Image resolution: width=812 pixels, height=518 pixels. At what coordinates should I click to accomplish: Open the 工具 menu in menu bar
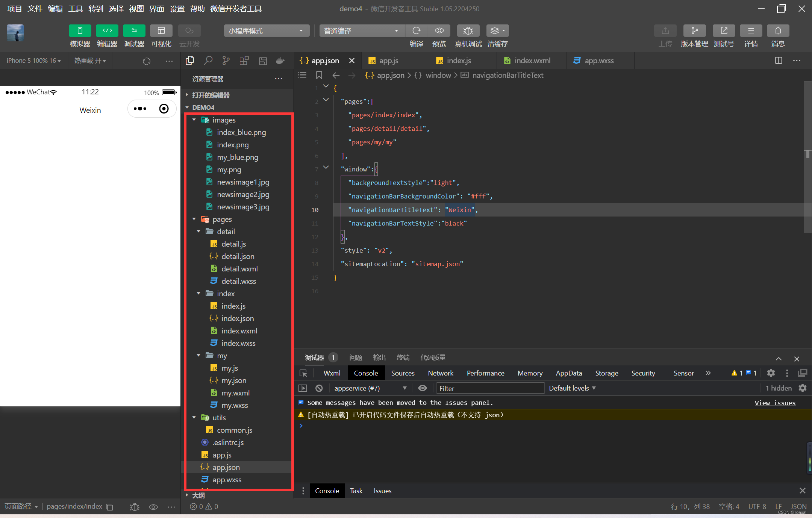pyautogui.click(x=75, y=9)
